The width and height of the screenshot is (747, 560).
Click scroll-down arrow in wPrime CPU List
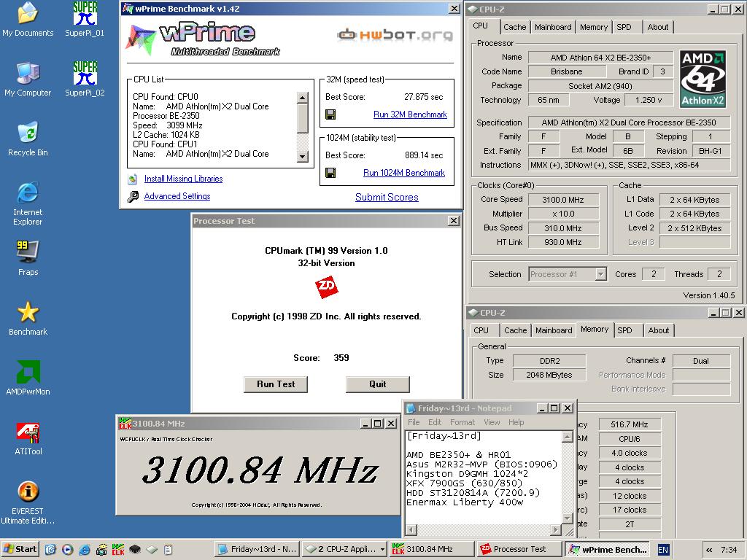point(303,156)
